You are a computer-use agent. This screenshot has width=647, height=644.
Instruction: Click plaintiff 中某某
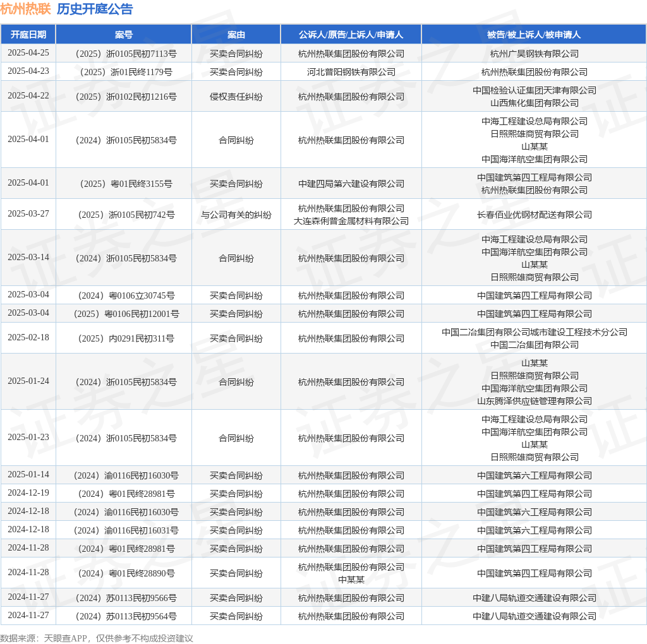click(x=351, y=579)
